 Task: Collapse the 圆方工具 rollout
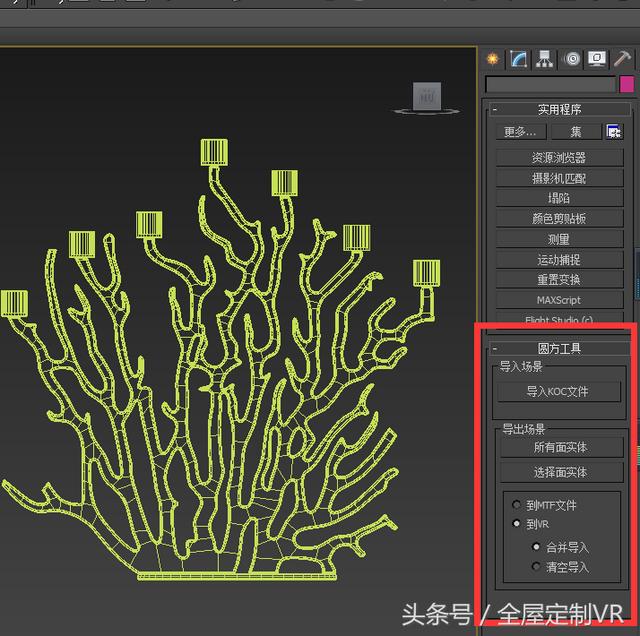(x=495, y=348)
